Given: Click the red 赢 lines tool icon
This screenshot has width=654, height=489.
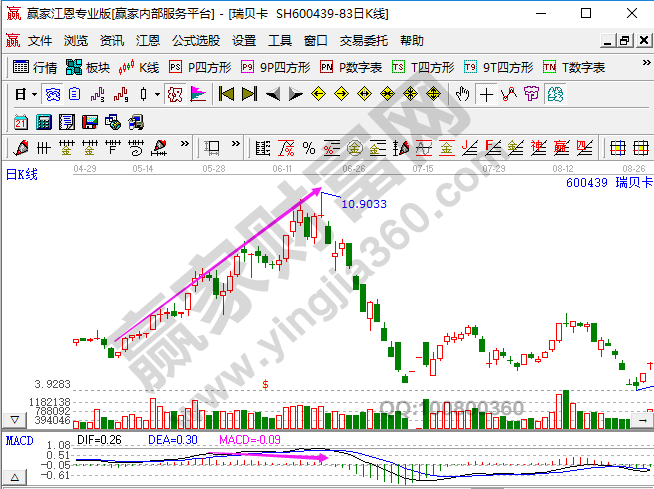Looking at the screenshot, I should (561, 148).
